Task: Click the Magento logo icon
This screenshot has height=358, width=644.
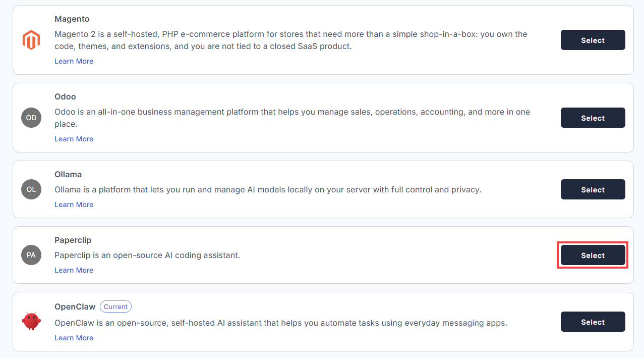Action: click(x=31, y=40)
